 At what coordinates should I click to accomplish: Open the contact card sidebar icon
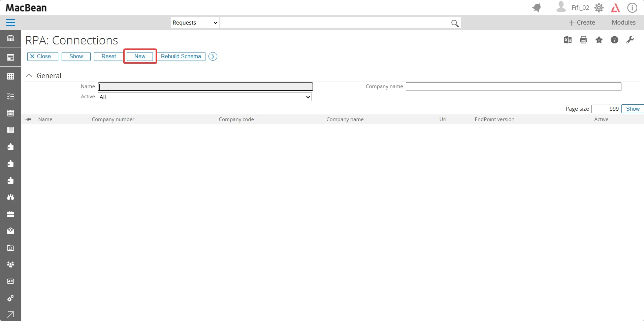pyautogui.click(x=10, y=281)
